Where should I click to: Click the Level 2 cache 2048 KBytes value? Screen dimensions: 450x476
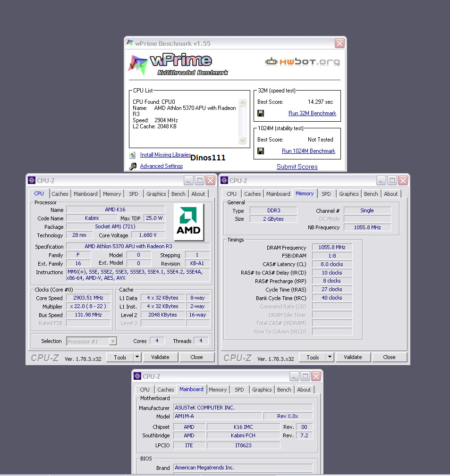[162, 315]
